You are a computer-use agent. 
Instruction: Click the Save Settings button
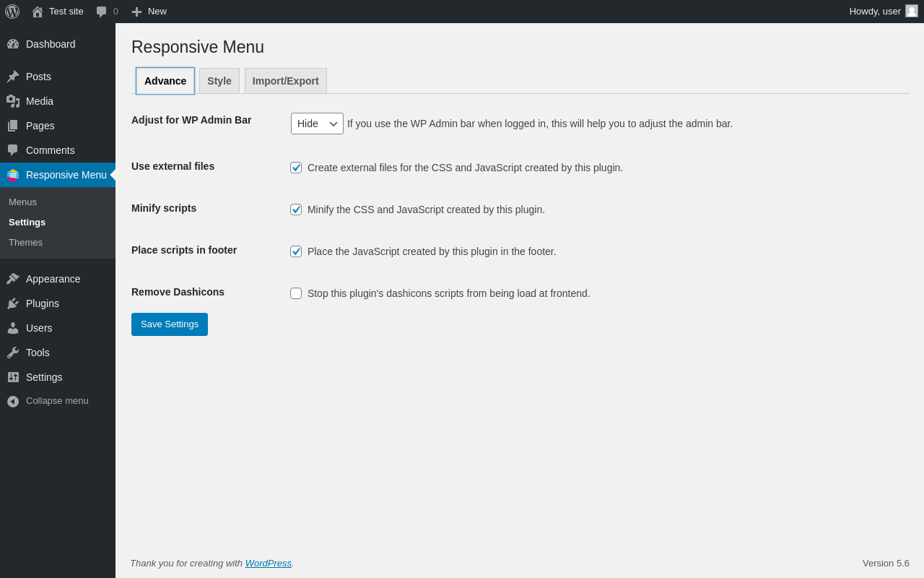coord(170,324)
